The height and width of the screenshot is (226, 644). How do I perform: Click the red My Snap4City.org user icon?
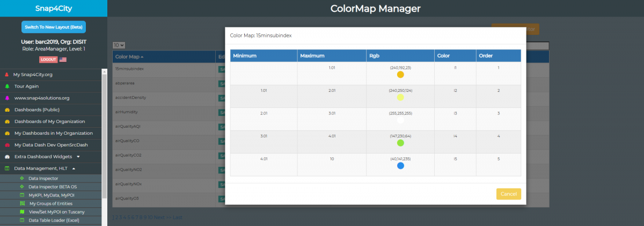7,75
